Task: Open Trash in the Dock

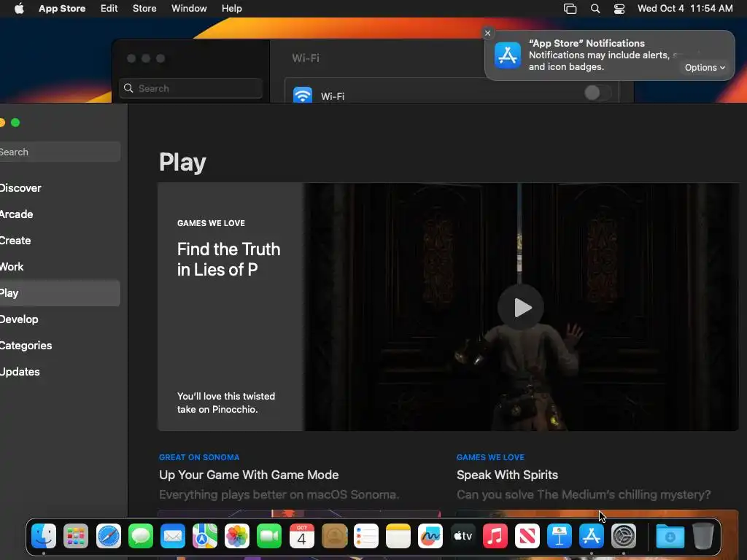Action: [703, 536]
